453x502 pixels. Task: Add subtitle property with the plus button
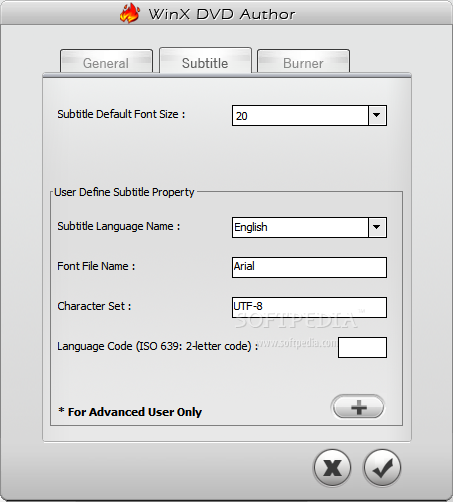pos(358,407)
